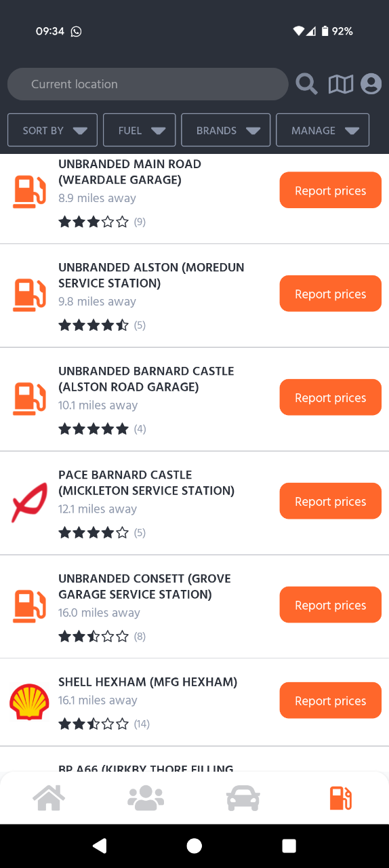Expand the SORT BY dropdown
The width and height of the screenshot is (389, 868).
coord(52,130)
